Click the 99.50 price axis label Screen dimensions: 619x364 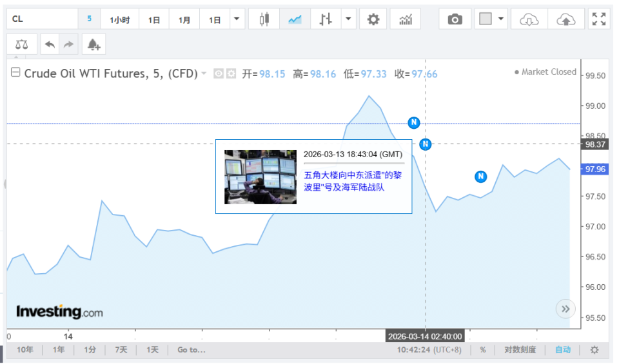[x=595, y=76]
